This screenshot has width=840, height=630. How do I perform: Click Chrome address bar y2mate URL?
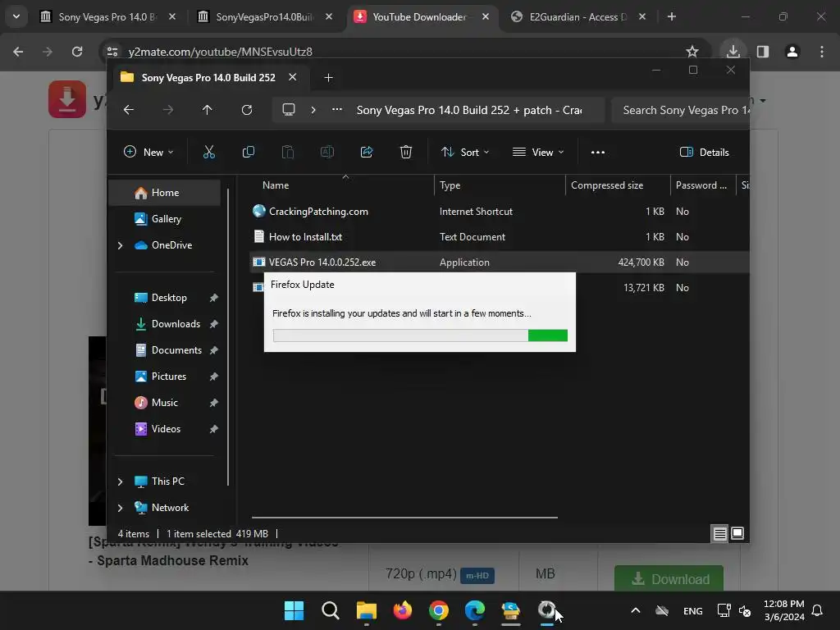click(x=220, y=52)
